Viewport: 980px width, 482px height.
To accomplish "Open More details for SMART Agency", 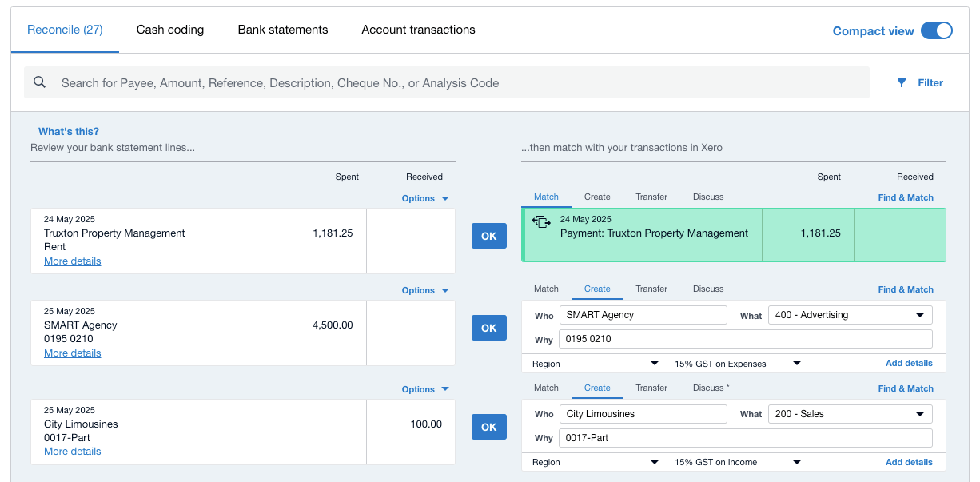I will click(x=73, y=353).
